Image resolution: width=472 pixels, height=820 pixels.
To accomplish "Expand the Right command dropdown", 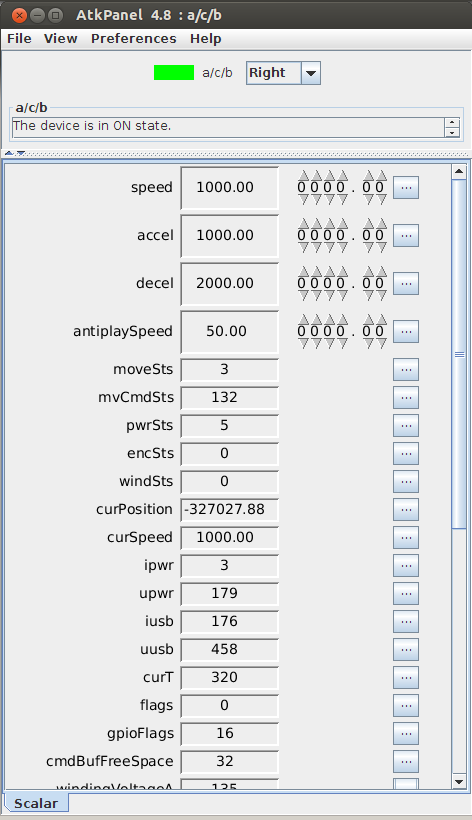I will (x=311, y=73).
